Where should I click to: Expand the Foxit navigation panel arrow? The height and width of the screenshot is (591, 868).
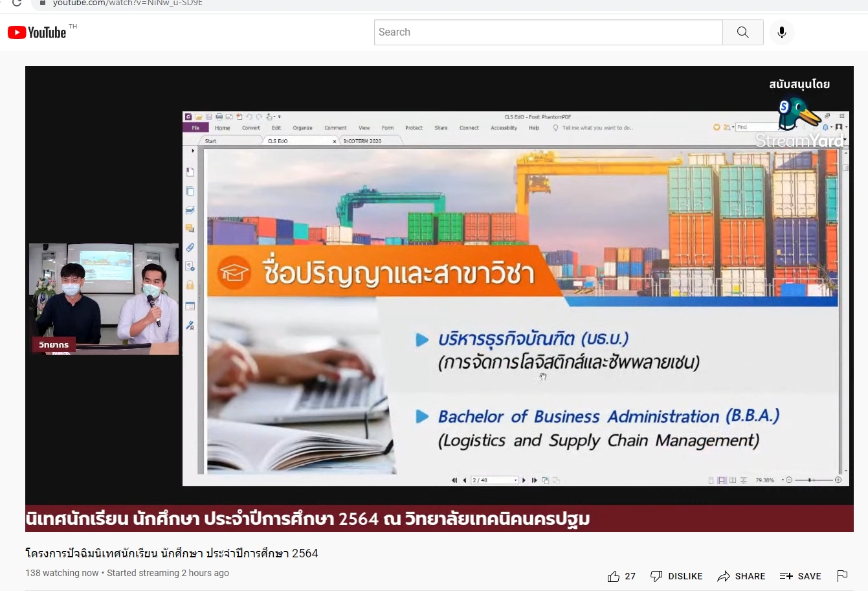pos(193,151)
